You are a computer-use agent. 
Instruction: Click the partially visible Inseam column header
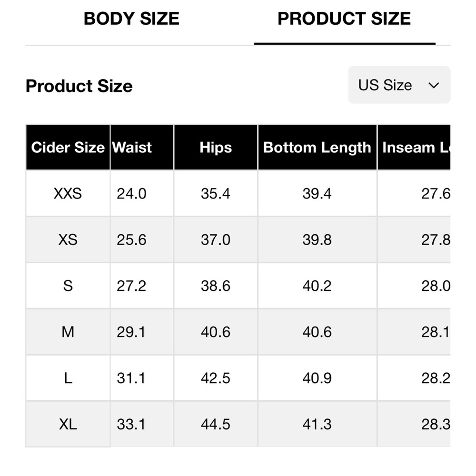click(415, 148)
